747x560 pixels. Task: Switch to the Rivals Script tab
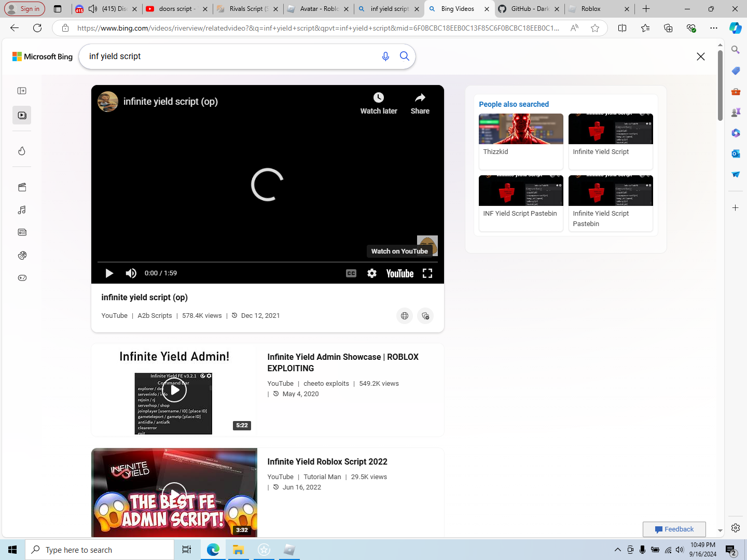click(x=248, y=9)
